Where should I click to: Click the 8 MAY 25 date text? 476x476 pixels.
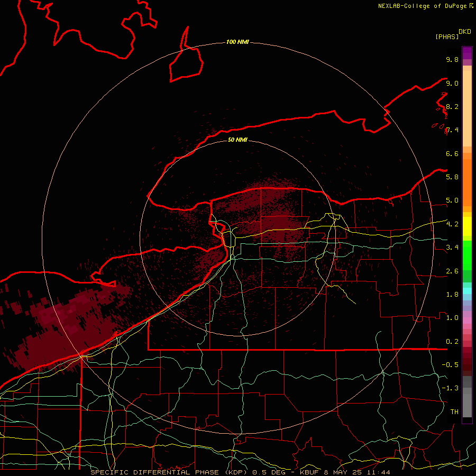344,472
